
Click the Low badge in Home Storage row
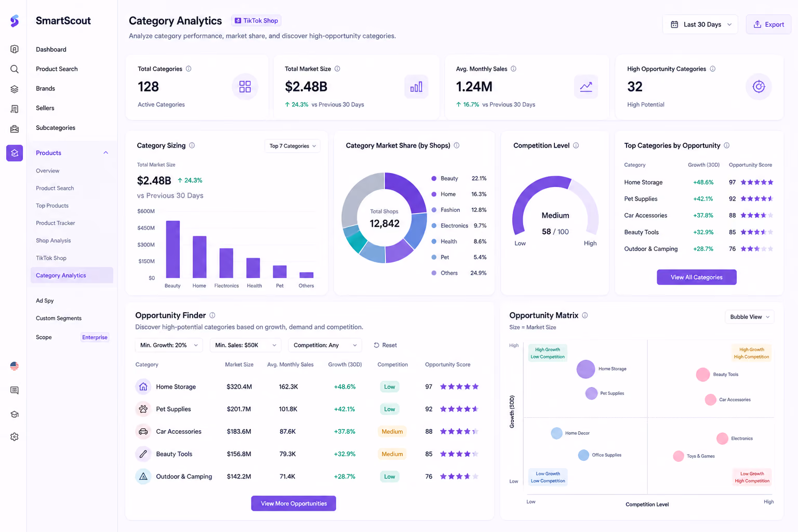click(x=390, y=387)
